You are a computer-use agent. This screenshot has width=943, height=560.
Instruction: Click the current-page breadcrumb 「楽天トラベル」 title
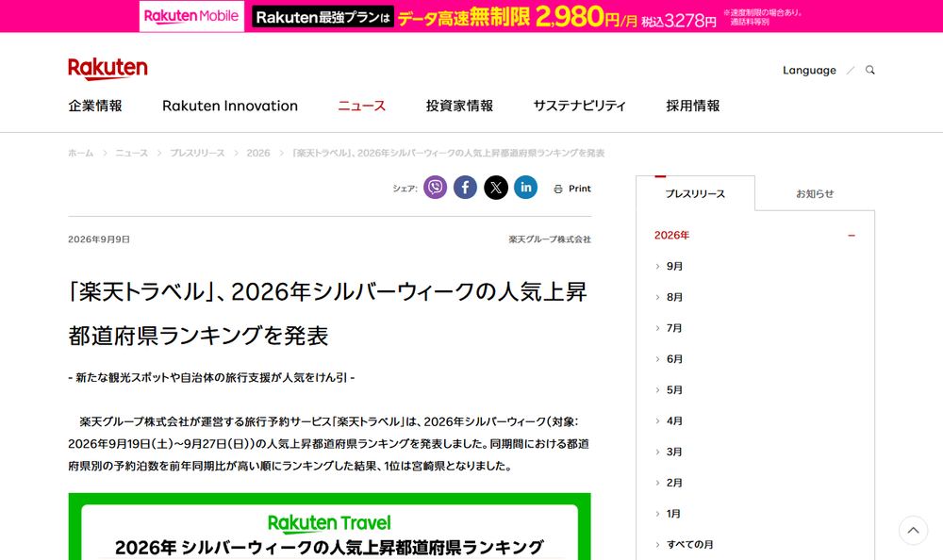click(x=449, y=154)
